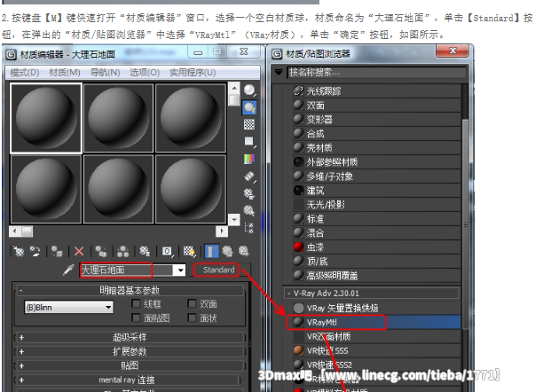Viewport: 535px width, 392px height.
Task: Select the top-middle sample slot sphere
Action: [118, 118]
